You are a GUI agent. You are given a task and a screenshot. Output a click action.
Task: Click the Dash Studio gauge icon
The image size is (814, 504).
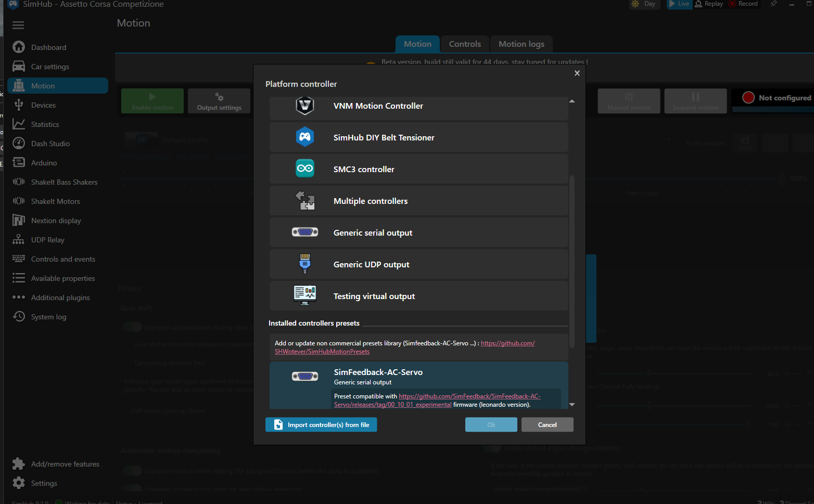(x=19, y=144)
